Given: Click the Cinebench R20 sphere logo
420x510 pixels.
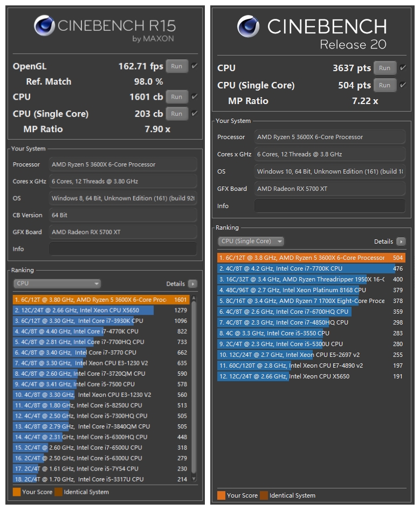Looking at the screenshot, I should coord(249,26).
